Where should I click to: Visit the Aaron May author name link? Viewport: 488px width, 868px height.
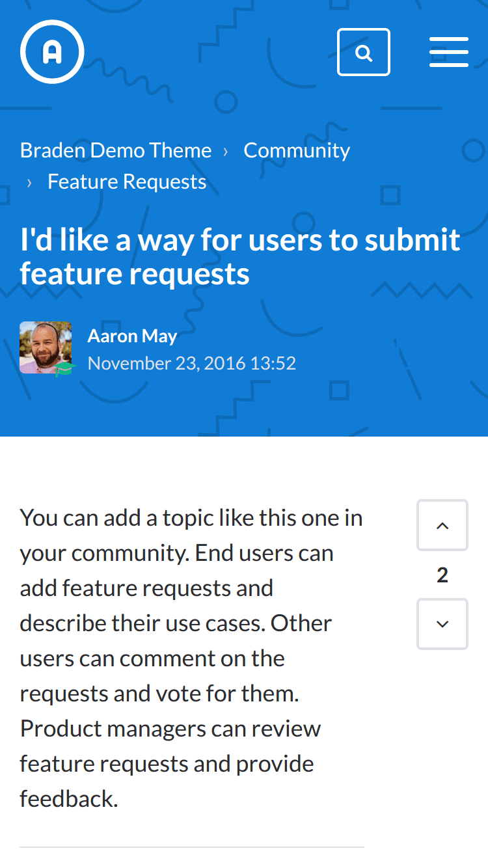[x=132, y=336]
